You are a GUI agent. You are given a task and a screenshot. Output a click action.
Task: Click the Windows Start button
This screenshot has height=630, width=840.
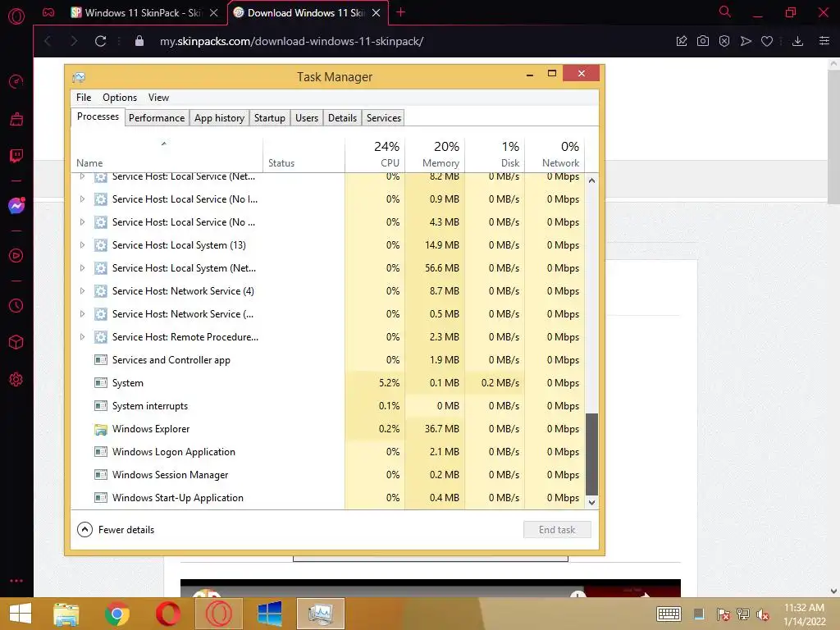coord(21,614)
